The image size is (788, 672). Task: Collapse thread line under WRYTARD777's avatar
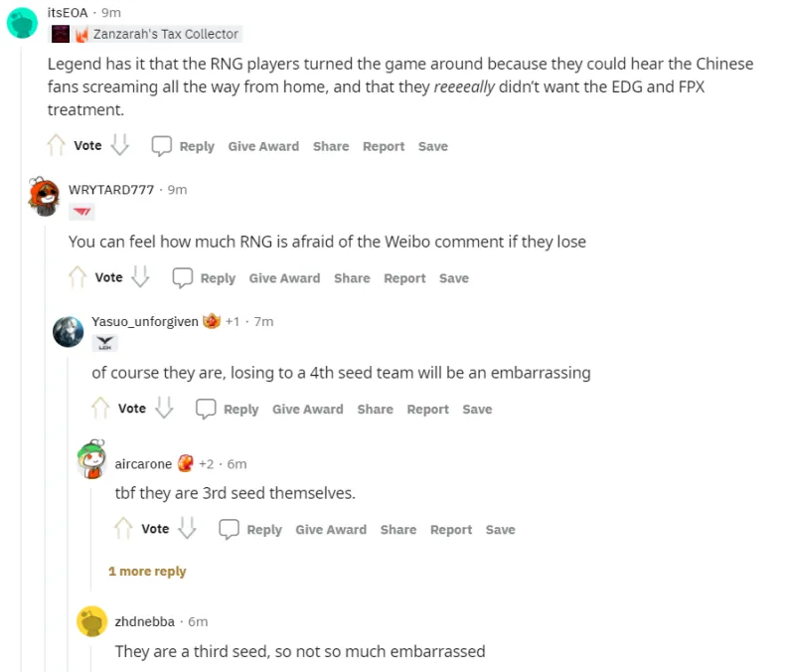pyautogui.click(x=45, y=442)
